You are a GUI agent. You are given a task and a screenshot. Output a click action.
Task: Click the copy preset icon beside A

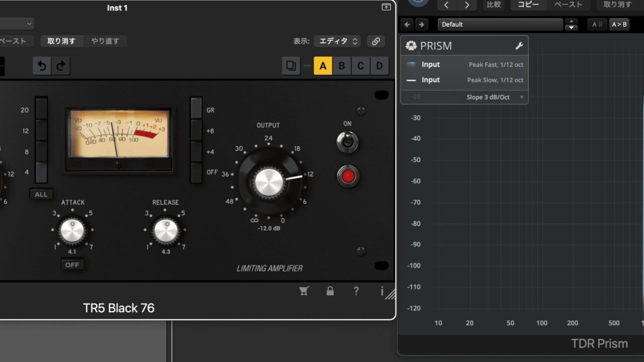click(x=291, y=66)
